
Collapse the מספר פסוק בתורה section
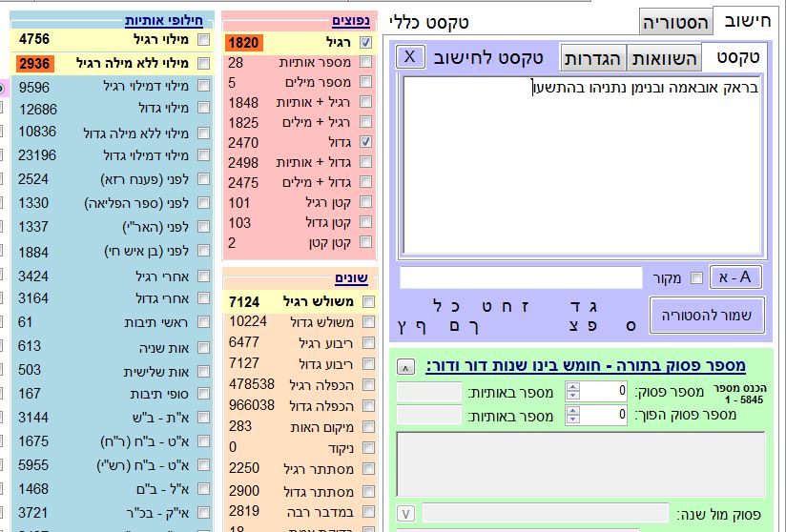[405, 367]
